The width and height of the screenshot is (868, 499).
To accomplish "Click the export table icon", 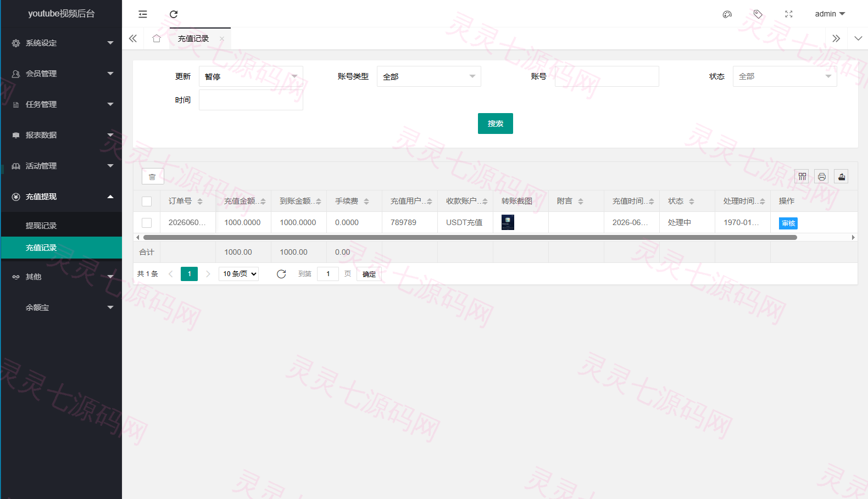I will [x=841, y=176].
